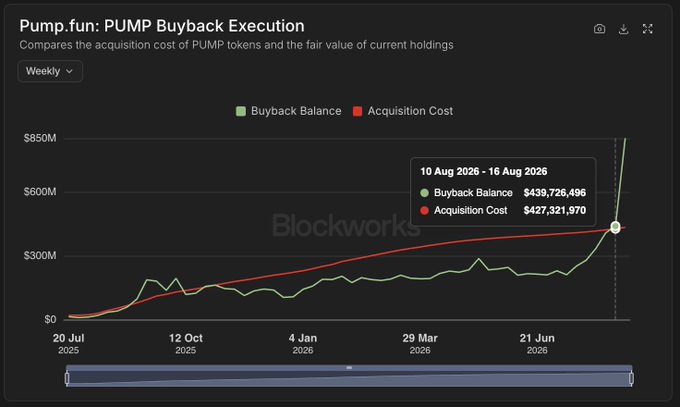
Task: Click the highlighted data point marker
Action: pos(615,226)
